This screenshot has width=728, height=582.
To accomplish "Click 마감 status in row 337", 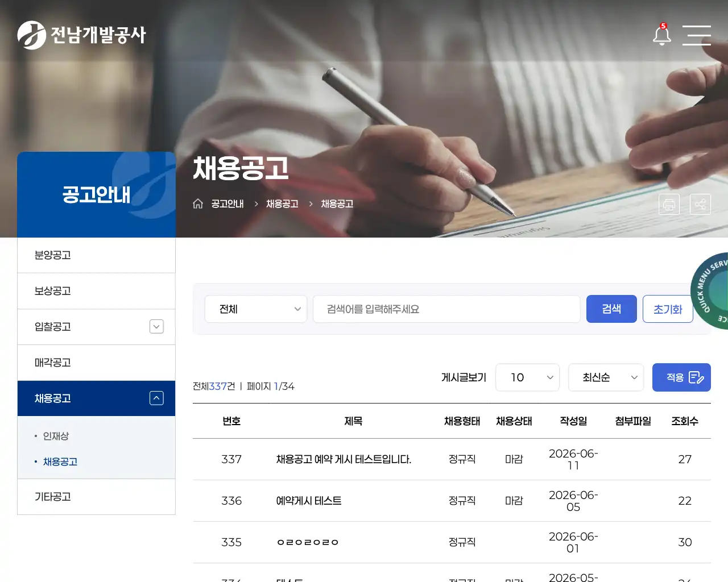I will point(514,459).
